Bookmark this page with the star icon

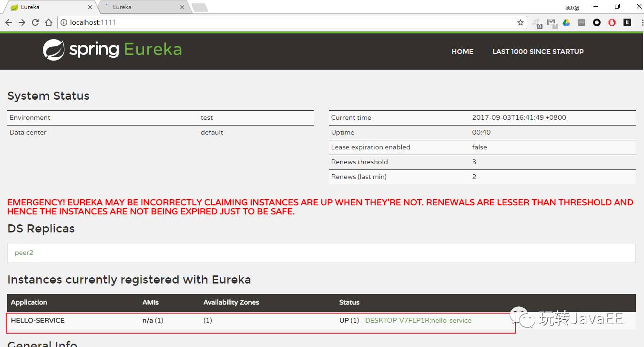521,22
